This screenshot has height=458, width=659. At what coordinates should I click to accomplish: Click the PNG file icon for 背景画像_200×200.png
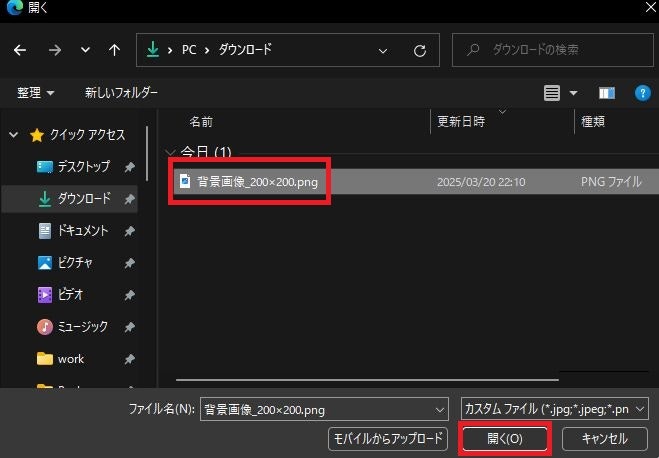(185, 182)
